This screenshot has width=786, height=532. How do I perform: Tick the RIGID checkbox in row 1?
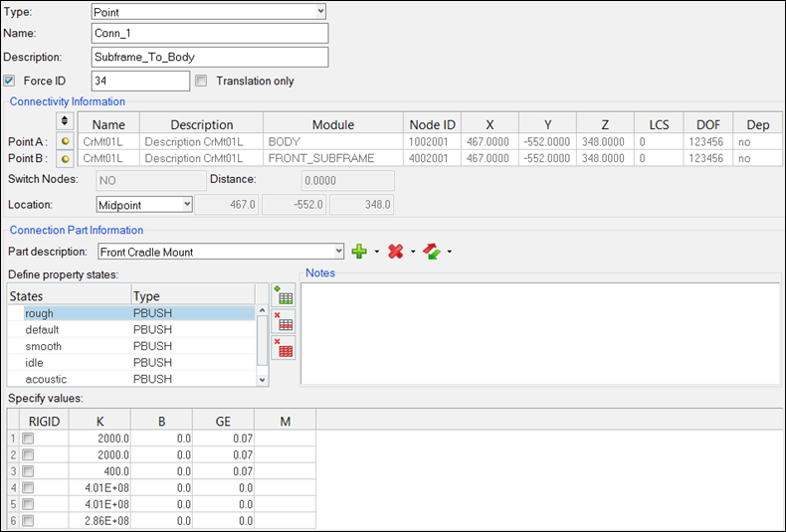(x=29, y=439)
